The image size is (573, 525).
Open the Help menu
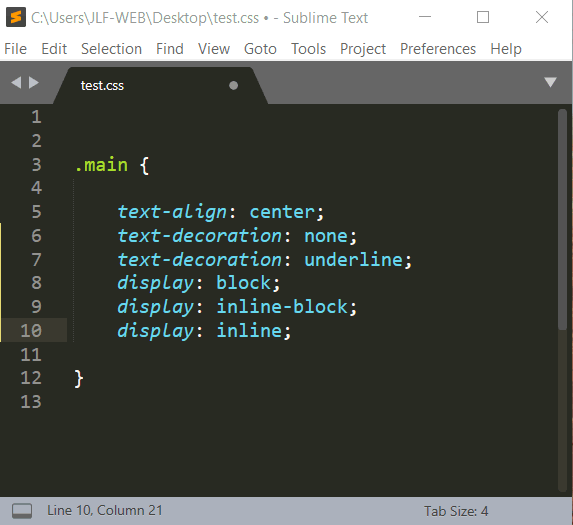click(x=506, y=49)
